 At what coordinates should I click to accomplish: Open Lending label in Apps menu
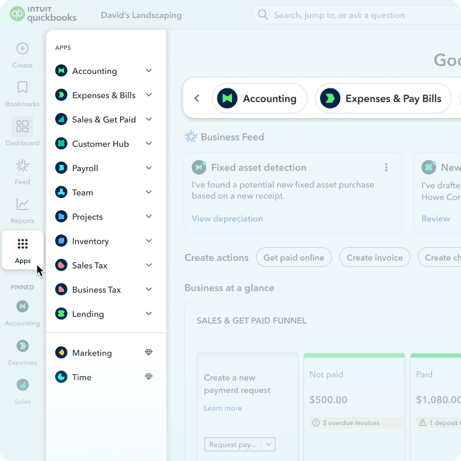tap(88, 314)
